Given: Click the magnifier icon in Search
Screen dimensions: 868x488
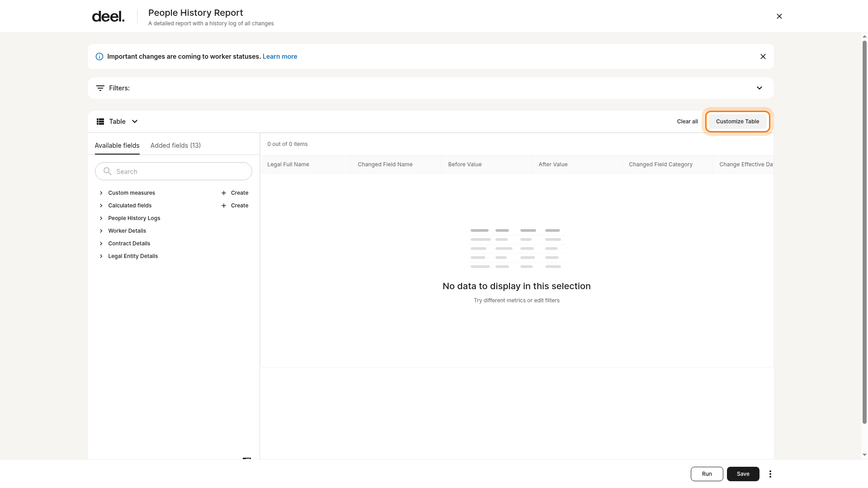Looking at the screenshot, I should click(x=107, y=171).
